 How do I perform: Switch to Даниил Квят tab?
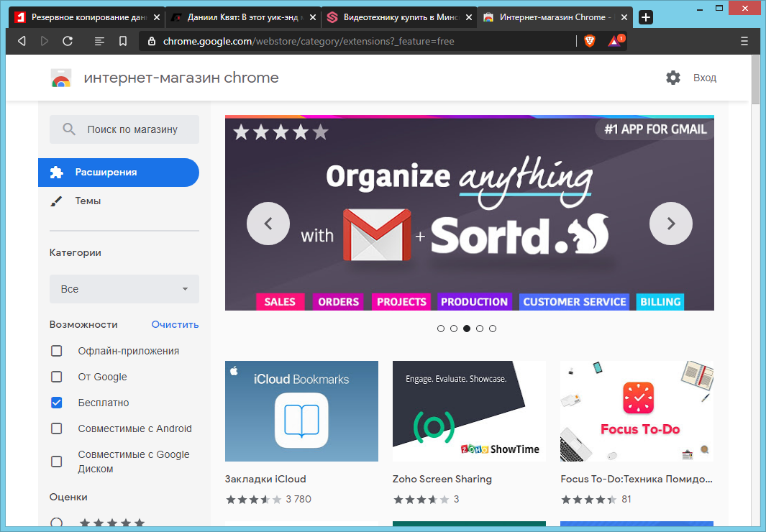pyautogui.click(x=243, y=17)
